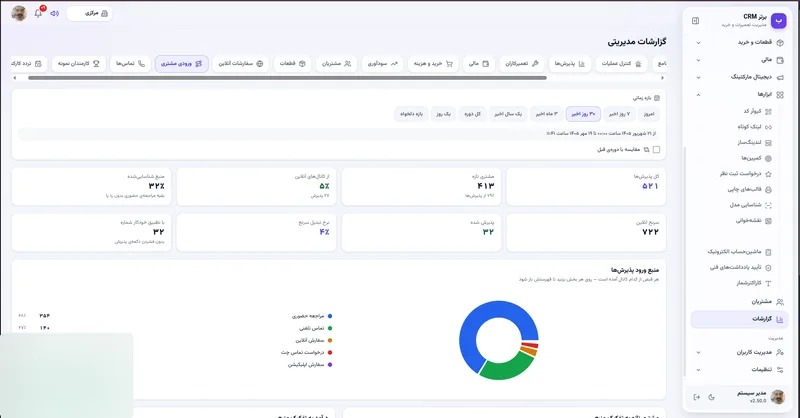Select the بازه دلخواه custom range
This screenshot has height=418, width=800.
point(411,114)
